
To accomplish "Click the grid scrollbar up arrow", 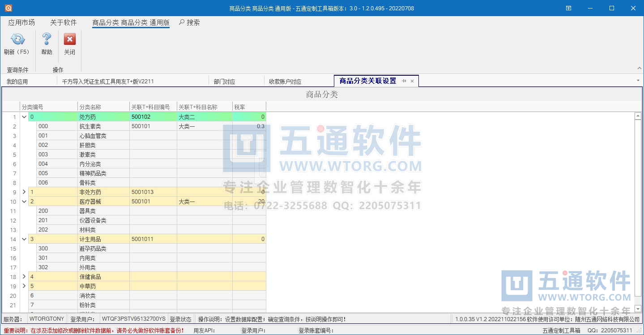I will click(638, 116).
